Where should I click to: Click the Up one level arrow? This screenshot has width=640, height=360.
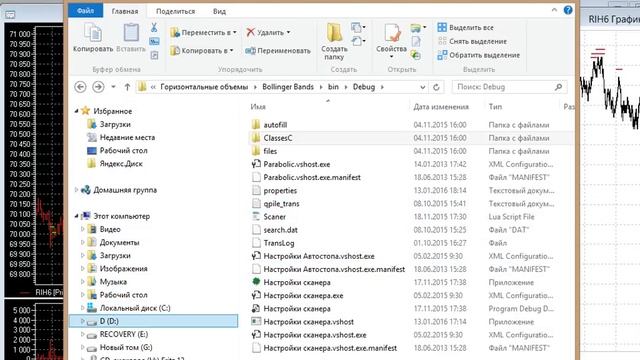pyautogui.click(x=127, y=87)
